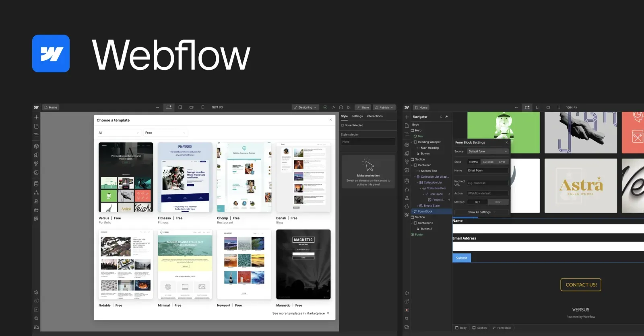The image size is (644, 336).
Task: Close the Form Block Settings popup
Action: pyautogui.click(x=506, y=142)
